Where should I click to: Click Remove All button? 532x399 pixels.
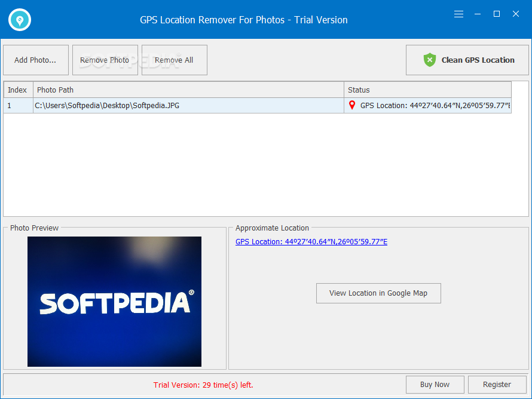(x=175, y=60)
